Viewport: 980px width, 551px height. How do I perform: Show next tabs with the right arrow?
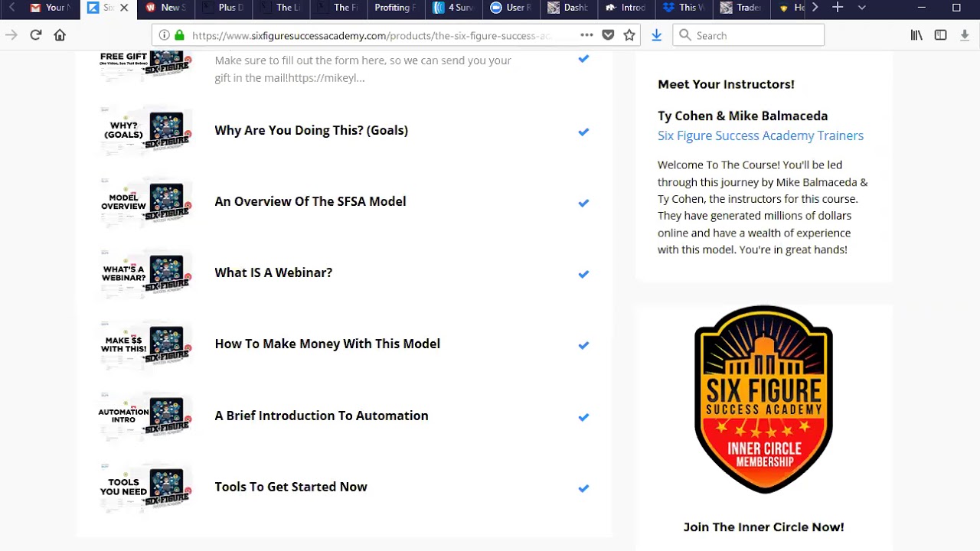815,8
